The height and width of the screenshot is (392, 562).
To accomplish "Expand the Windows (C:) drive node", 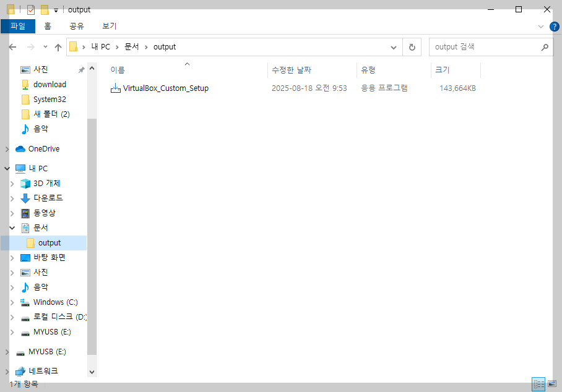I will 12,302.
